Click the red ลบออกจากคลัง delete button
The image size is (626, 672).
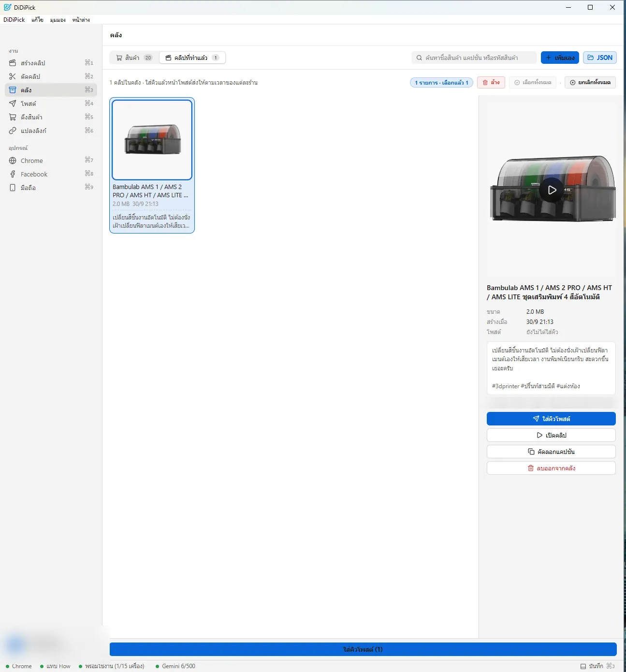pos(551,468)
